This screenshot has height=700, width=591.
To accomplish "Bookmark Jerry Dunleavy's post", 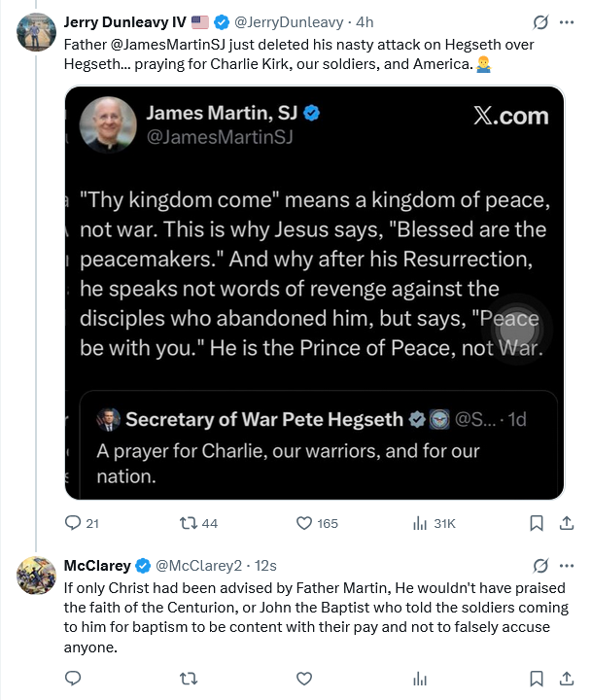I will tap(537, 523).
